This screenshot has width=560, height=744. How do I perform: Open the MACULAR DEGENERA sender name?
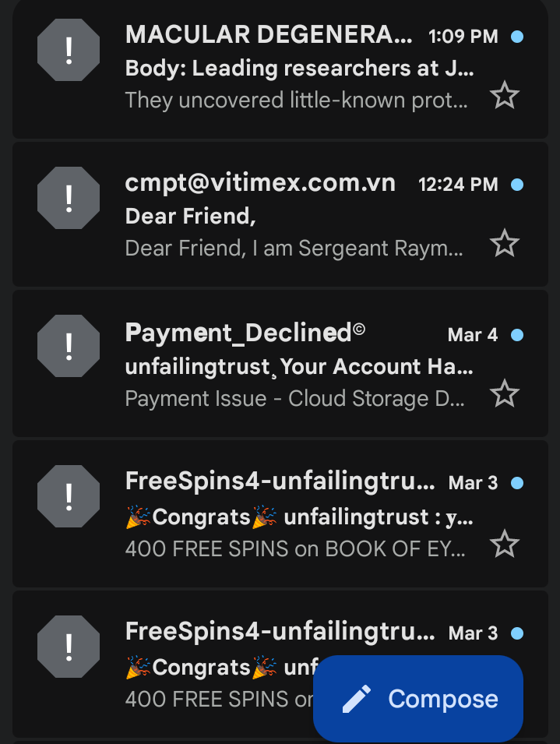(x=268, y=34)
